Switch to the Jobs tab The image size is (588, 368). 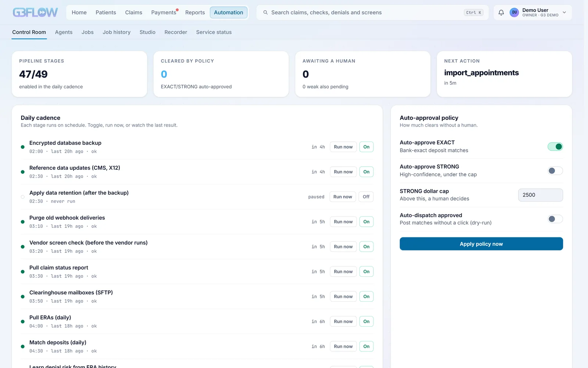[x=87, y=32]
